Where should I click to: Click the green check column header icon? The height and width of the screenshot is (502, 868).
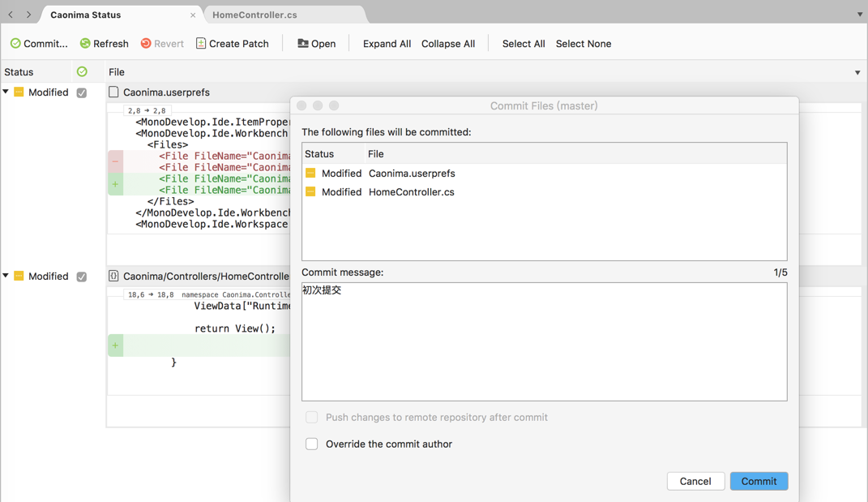pos(82,71)
